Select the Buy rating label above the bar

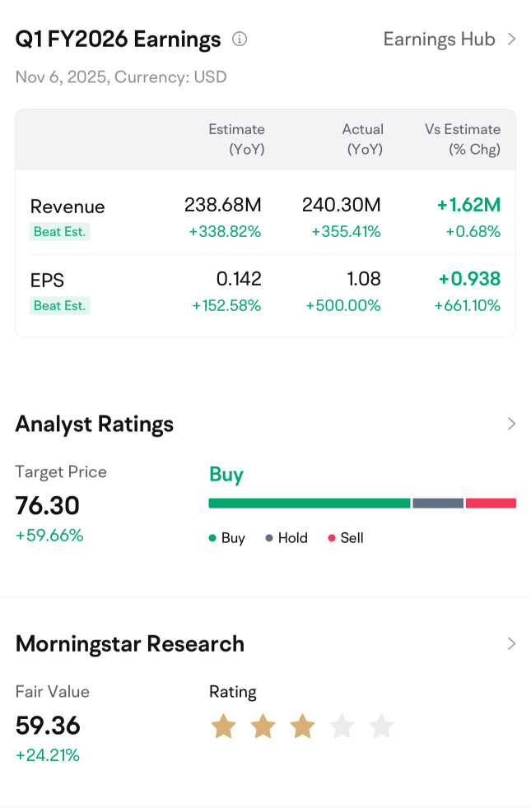tap(226, 475)
